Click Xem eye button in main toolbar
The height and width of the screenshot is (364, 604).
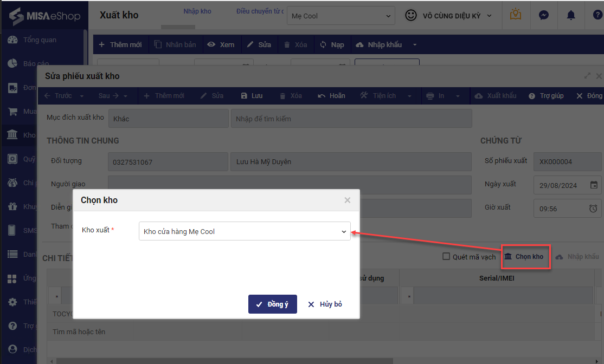point(221,44)
